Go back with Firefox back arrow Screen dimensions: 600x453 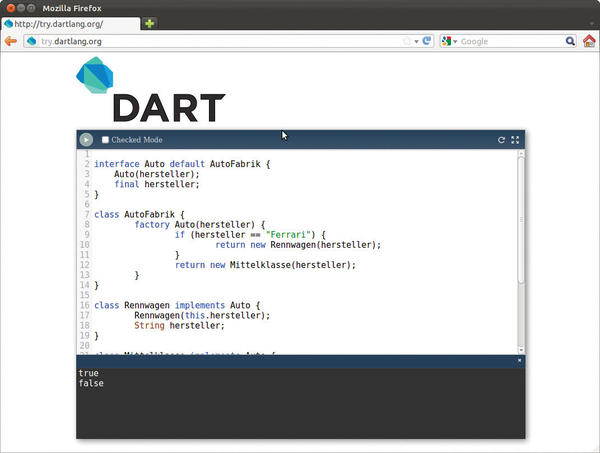11,41
